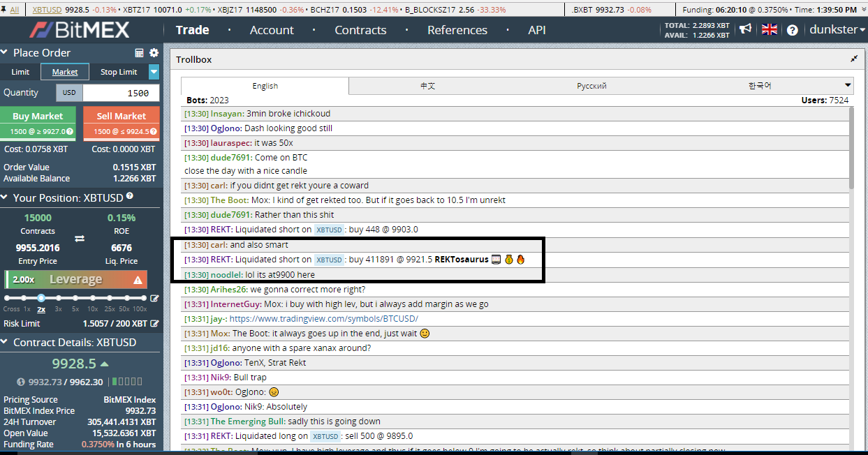Click the smiley emoji in Mox's message
Image resolution: width=868 pixels, height=455 pixels.
click(x=425, y=334)
